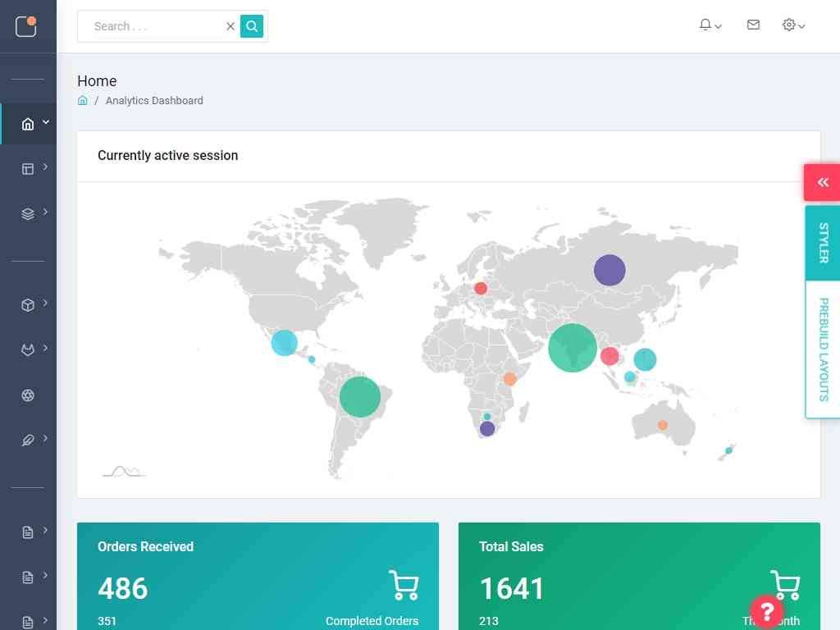Open the home dashboard sidebar icon
This screenshot has width=840, height=630.
point(28,124)
